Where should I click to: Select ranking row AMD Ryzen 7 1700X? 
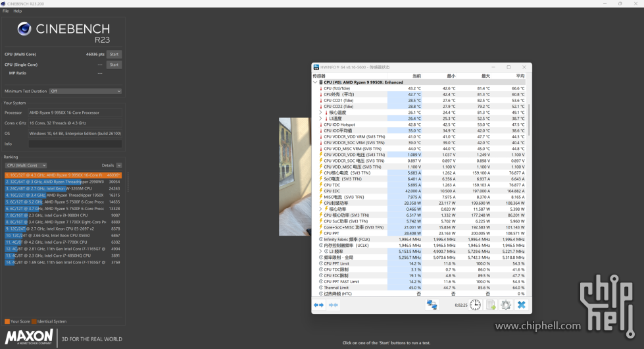click(63, 222)
